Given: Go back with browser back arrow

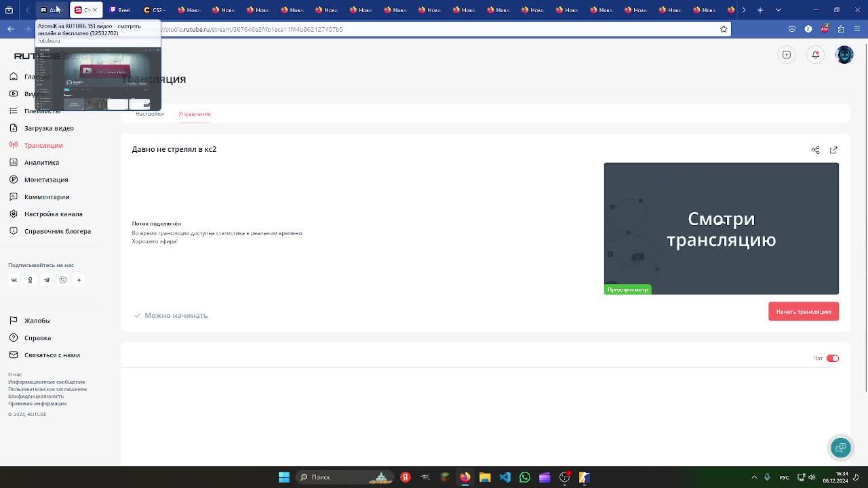Looking at the screenshot, I should (11, 29).
